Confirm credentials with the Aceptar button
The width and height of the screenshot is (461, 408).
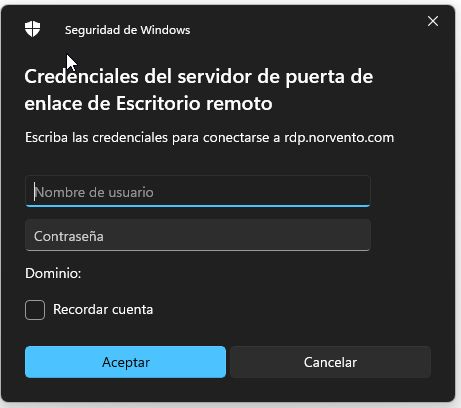tap(125, 362)
